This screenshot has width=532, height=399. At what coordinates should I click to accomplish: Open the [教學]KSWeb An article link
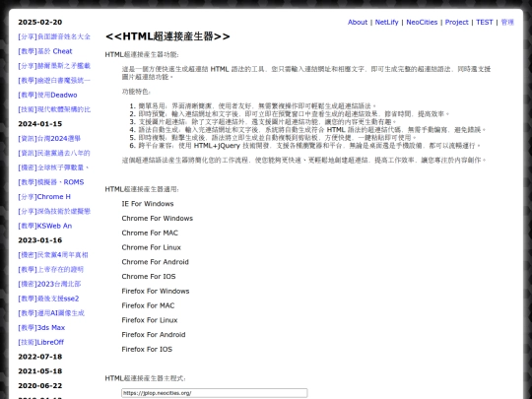(x=45, y=226)
